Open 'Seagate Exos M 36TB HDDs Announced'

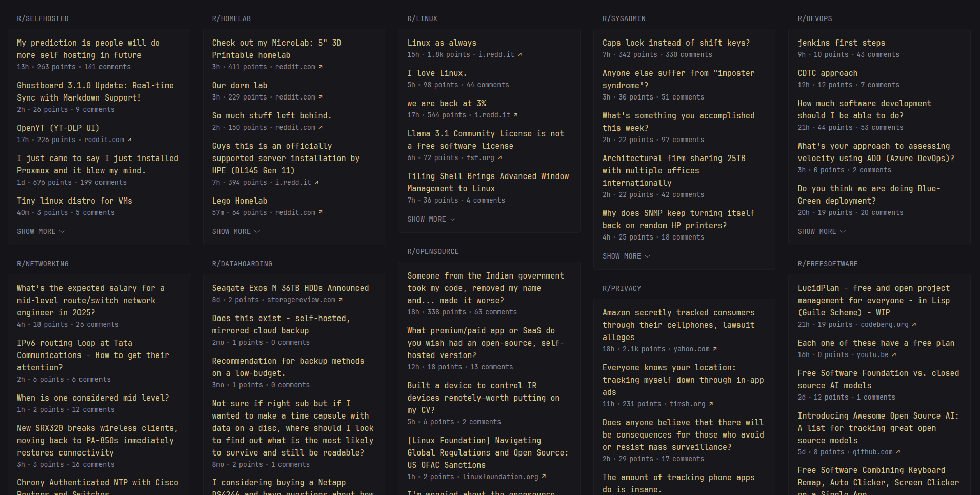coord(290,288)
